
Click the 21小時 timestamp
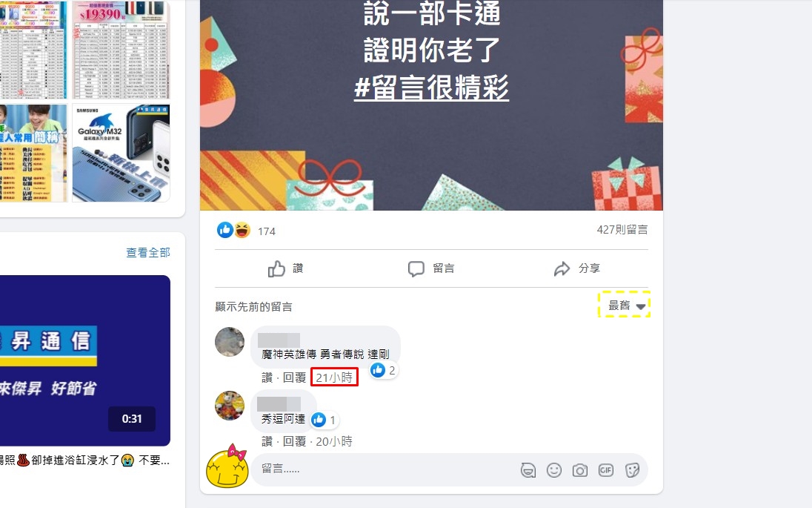pos(334,377)
